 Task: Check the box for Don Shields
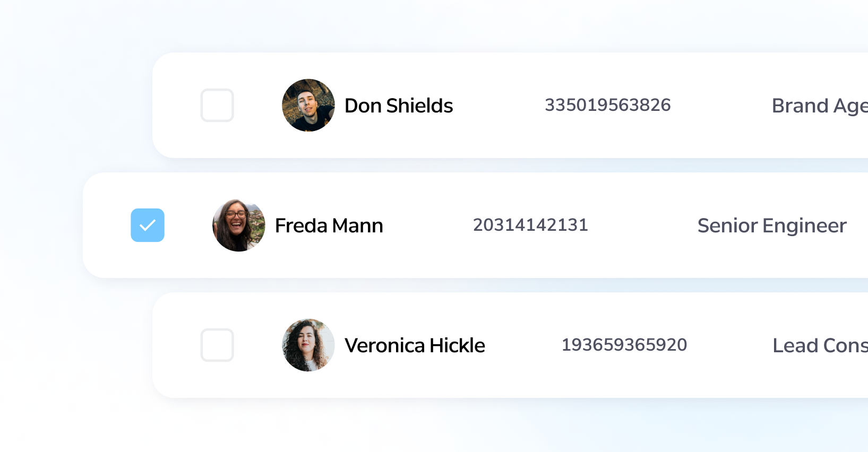click(x=217, y=105)
